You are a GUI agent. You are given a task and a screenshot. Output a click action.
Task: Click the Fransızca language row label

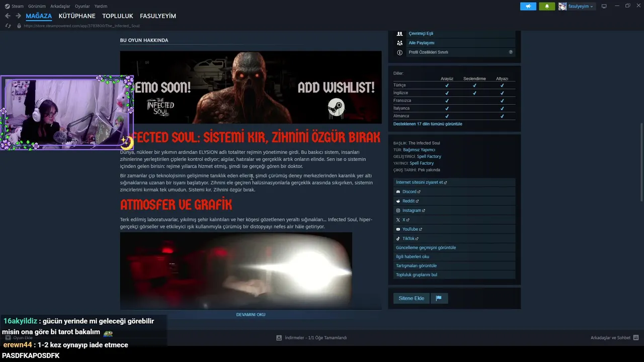pos(402,101)
